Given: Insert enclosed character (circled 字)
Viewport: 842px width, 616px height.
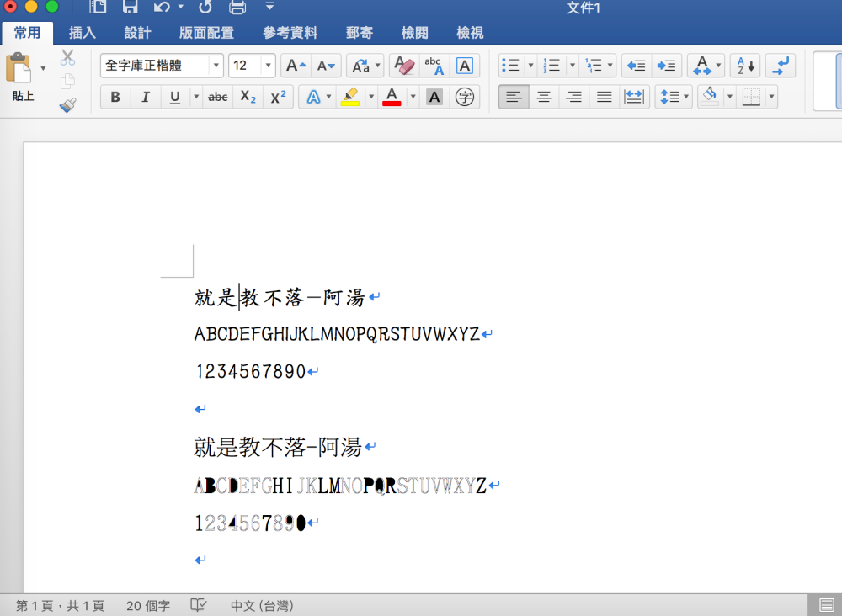Looking at the screenshot, I should [x=464, y=97].
